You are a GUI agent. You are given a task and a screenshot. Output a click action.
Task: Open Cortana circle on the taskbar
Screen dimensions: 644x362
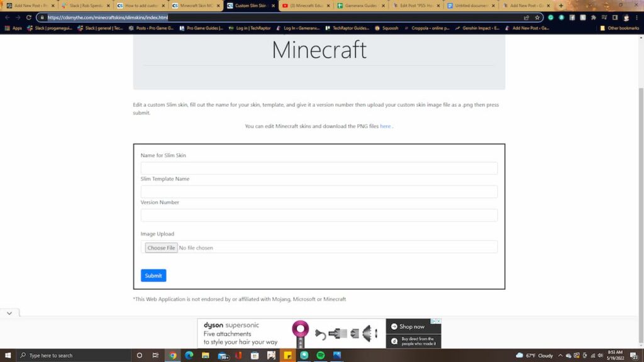[139, 356]
